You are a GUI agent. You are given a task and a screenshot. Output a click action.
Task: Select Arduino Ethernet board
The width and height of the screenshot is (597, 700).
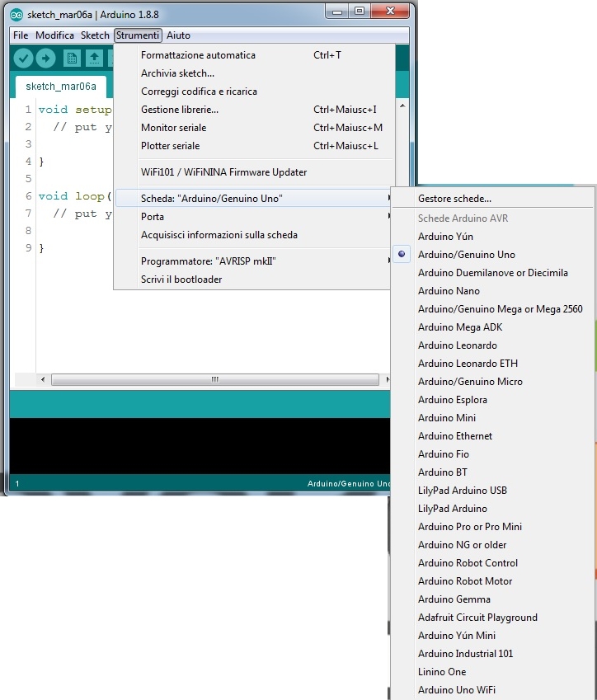(x=493, y=435)
